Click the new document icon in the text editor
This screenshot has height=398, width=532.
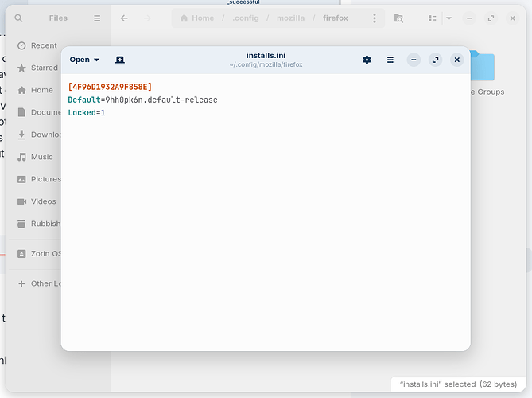(120, 60)
